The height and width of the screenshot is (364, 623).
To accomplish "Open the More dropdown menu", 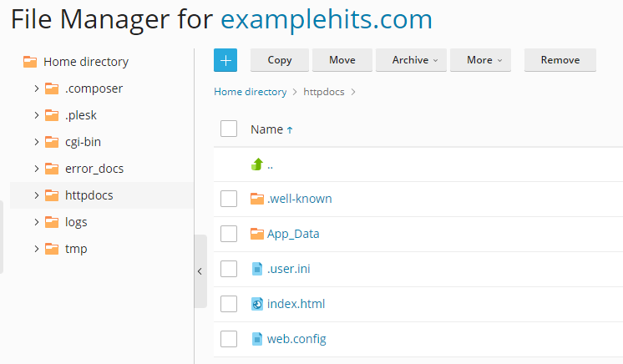I will tap(480, 60).
